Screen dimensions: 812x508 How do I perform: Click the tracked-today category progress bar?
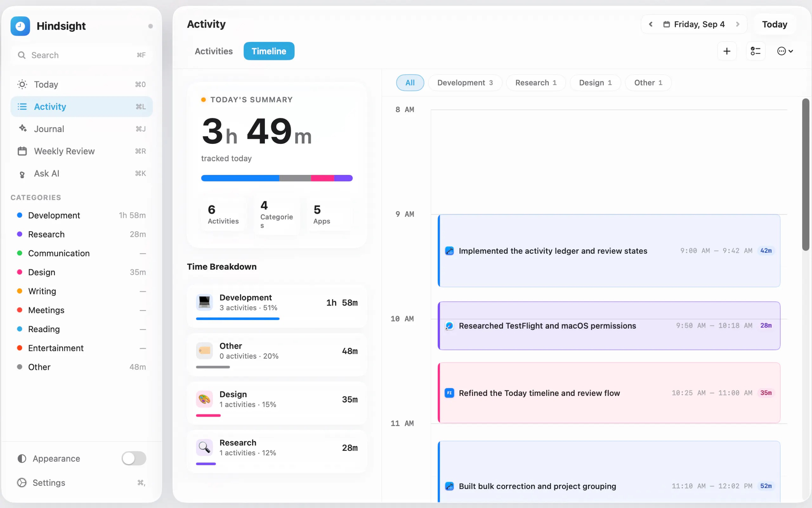coord(277,178)
